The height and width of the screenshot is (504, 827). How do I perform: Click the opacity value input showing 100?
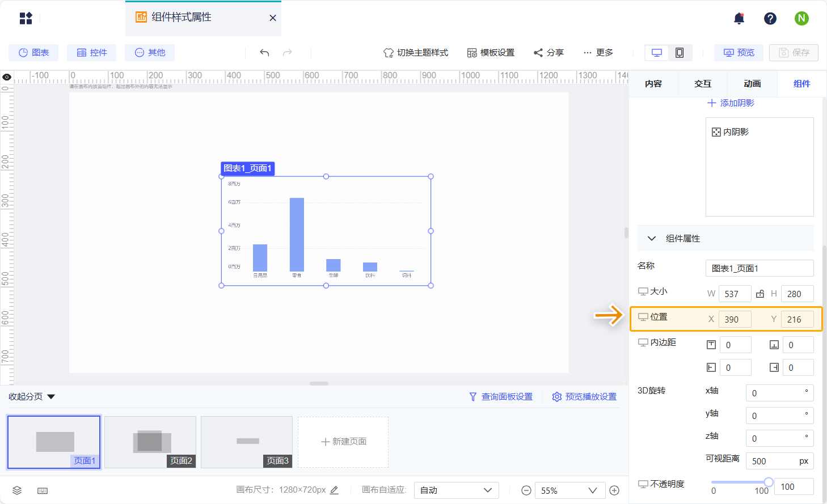click(x=794, y=486)
